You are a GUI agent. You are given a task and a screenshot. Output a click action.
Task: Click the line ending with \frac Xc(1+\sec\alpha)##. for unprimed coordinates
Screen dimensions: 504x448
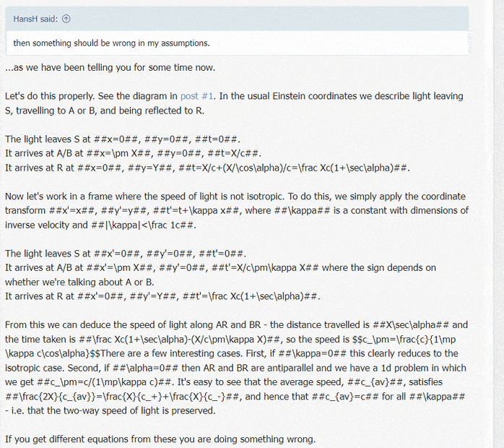[207, 168]
